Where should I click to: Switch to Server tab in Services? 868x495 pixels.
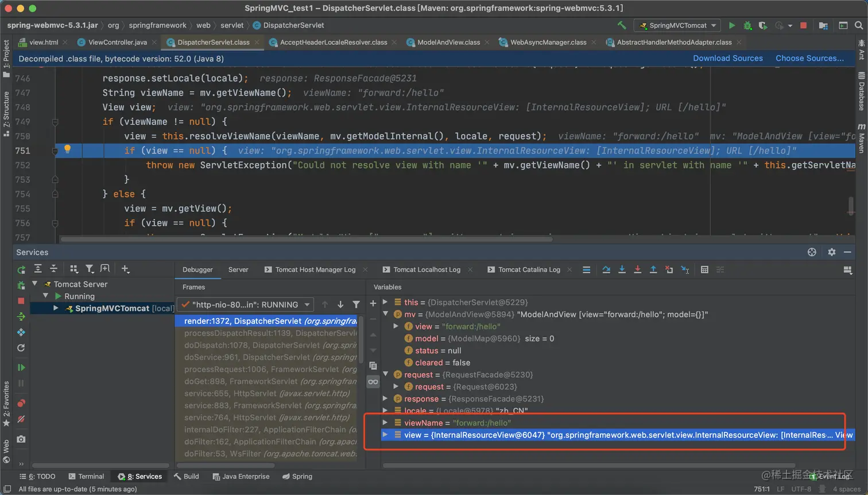pos(238,269)
